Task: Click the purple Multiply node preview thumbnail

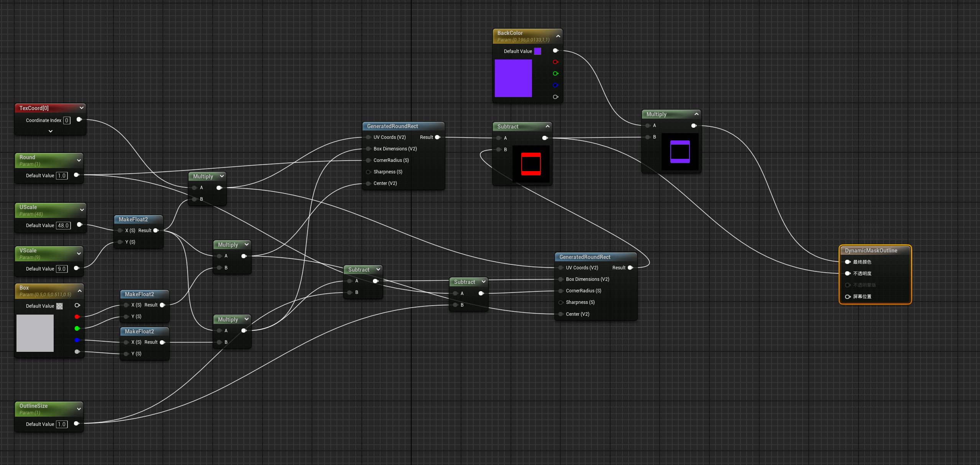Action: 680,152
